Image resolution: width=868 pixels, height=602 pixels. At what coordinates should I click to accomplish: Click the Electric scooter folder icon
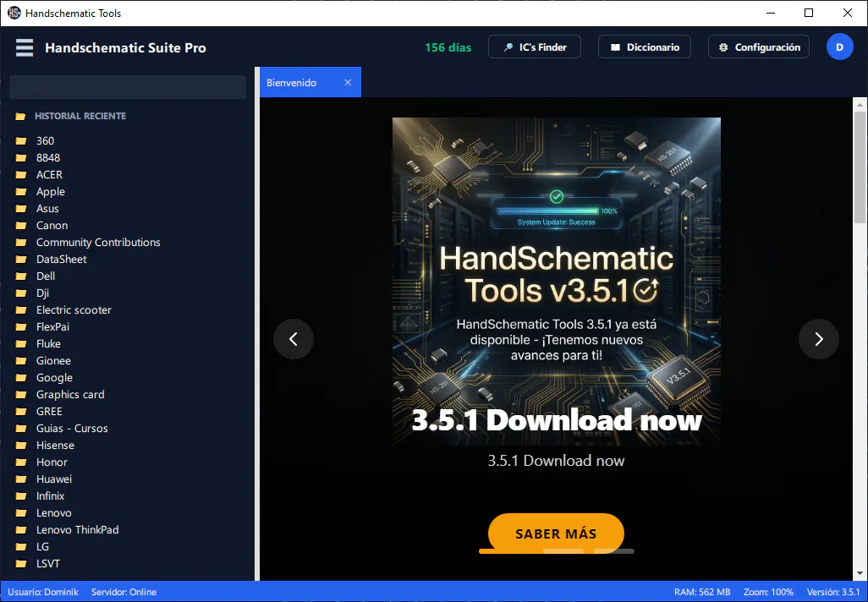click(x=21, y=309)
